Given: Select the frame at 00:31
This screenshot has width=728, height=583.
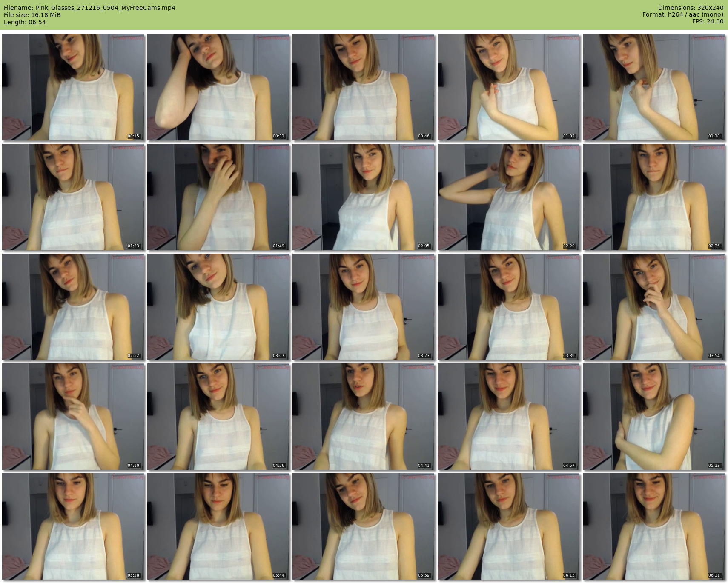Looking at the screenshot, I should pyautogui.click(x=218, y=87).
